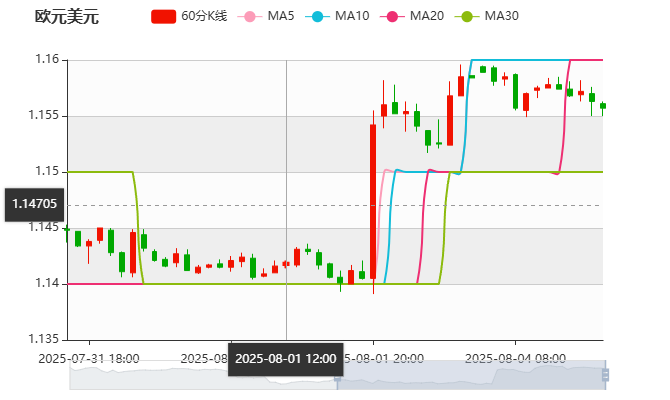Hide the MA5 line via legend text
670x400 pixels.
tap(282, 16)
